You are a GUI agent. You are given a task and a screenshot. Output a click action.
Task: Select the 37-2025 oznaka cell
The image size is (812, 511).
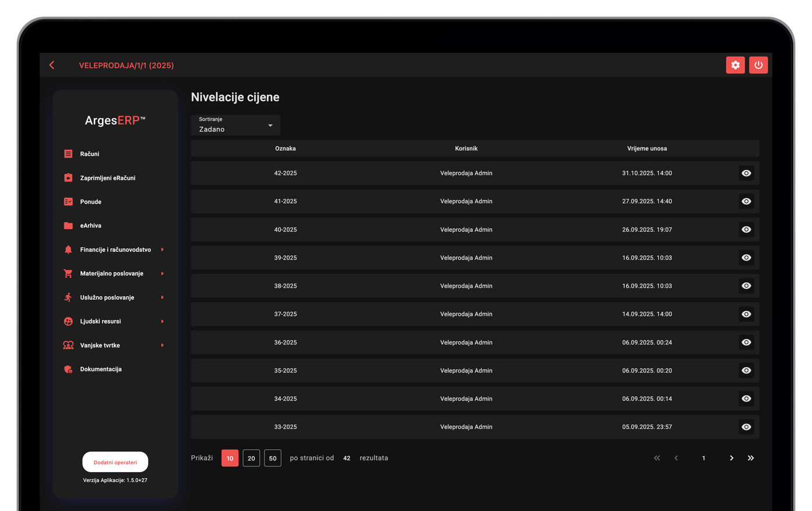coord(285,314)
